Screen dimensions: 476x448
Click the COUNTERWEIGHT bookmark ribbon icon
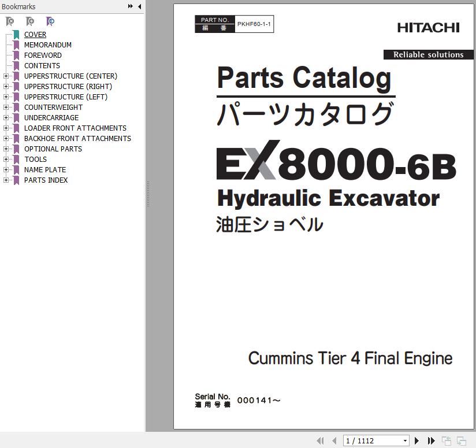(16, 107)
